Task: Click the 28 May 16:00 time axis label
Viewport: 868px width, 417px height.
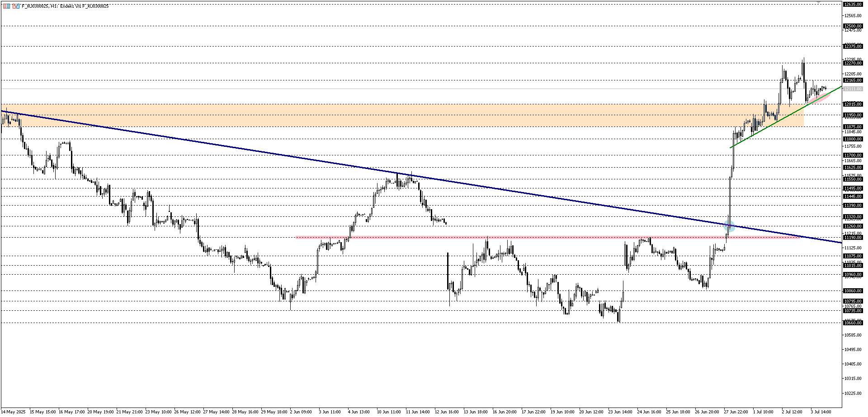Action: point(245,412)
